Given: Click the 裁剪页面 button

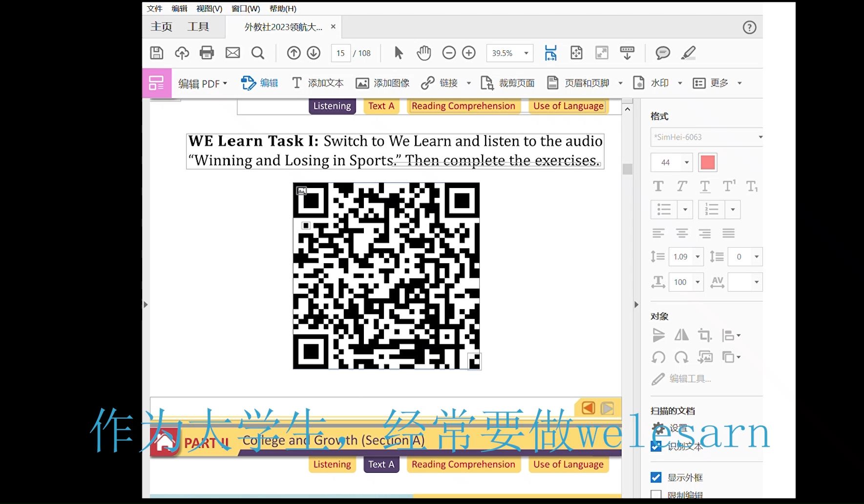Looking at the screenshot, I should coord(507,83).
